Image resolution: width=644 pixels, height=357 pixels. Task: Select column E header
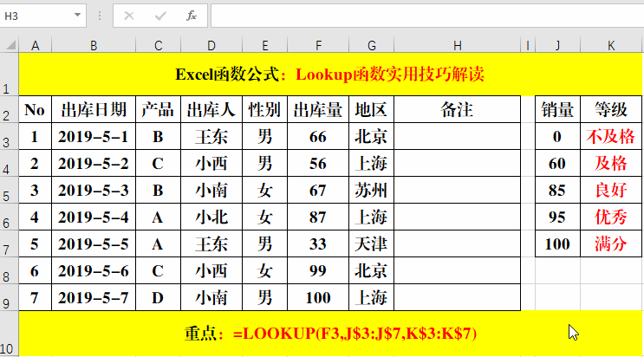[x=265, y=45]
